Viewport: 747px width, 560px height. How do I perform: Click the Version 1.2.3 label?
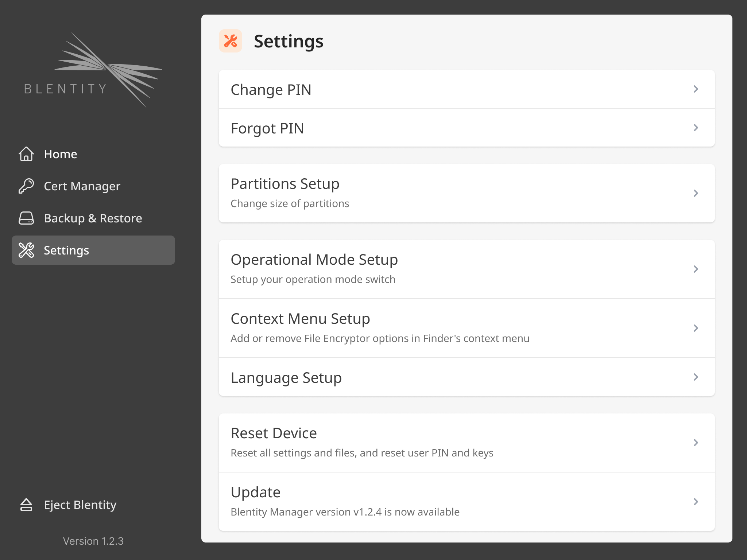tap(93, 541)
